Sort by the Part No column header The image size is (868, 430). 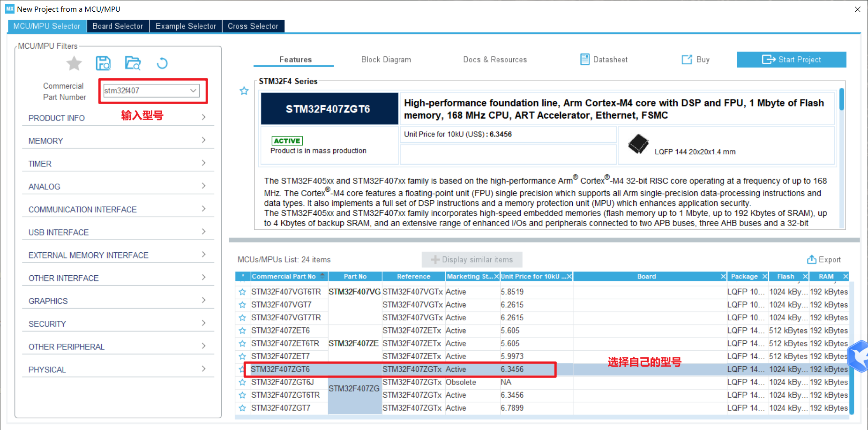[355, 277]
